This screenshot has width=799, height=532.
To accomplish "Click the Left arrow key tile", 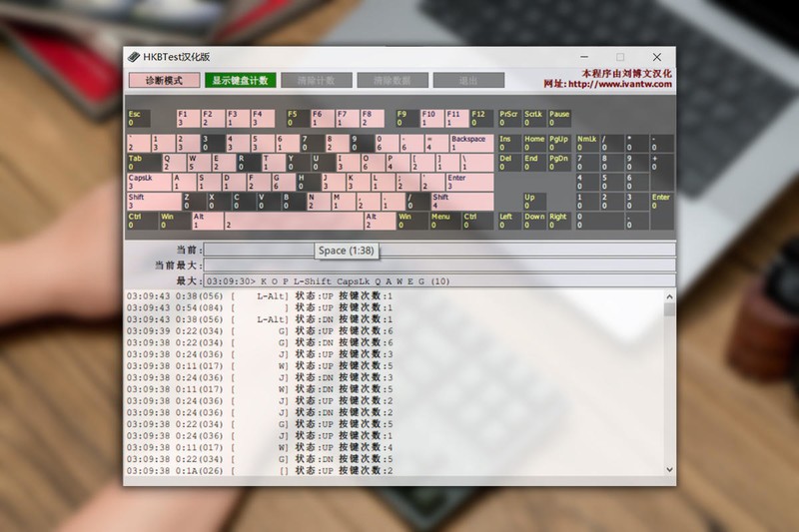I will pyautogui.click(x=509, y=221).
